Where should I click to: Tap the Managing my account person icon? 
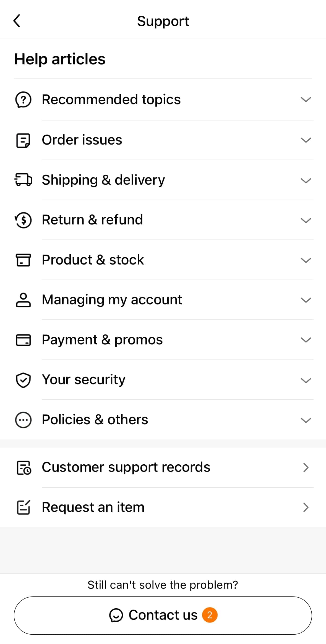(x=23, y=300)
